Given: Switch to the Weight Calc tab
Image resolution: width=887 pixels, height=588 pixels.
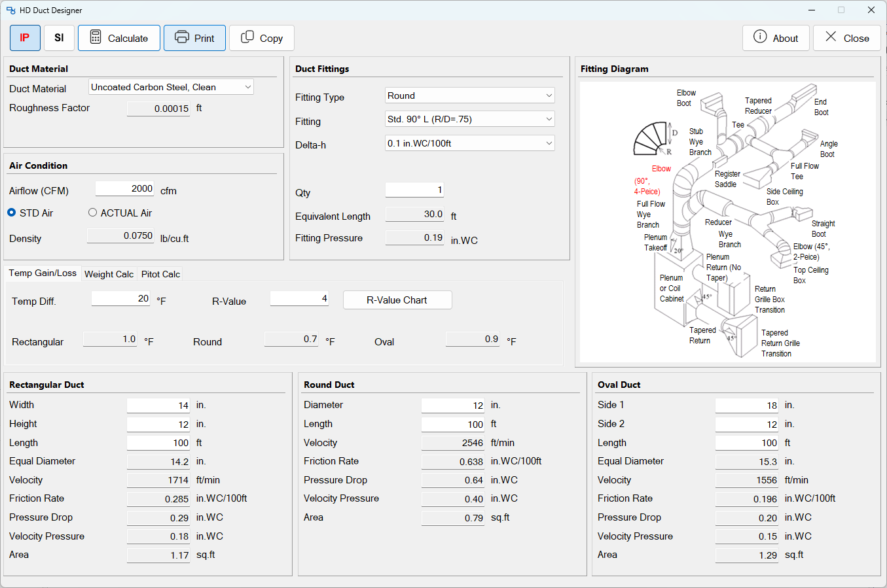Looking at the screenshot, I should [109, 274].
